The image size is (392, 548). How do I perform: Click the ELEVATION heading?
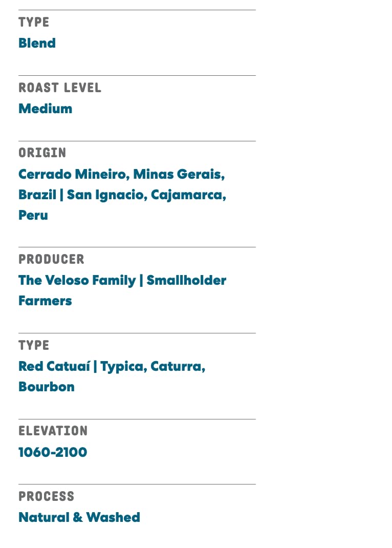53,431
